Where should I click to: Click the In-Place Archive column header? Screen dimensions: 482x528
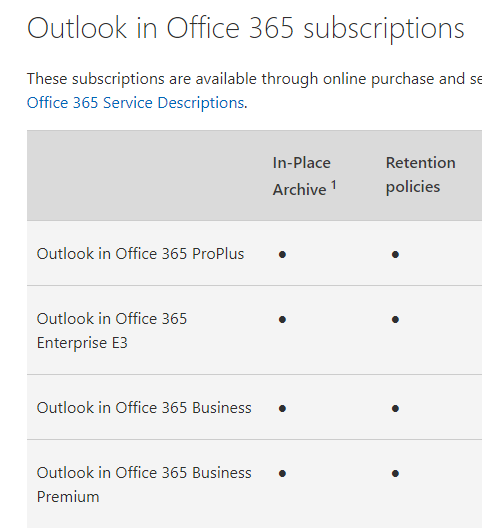(x=304, y=176)
